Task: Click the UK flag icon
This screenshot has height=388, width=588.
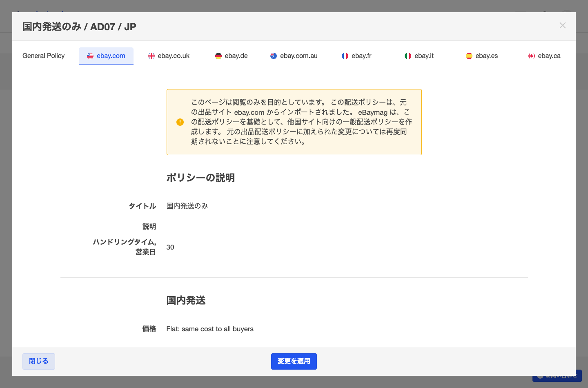Action: [x=151, y=56]
